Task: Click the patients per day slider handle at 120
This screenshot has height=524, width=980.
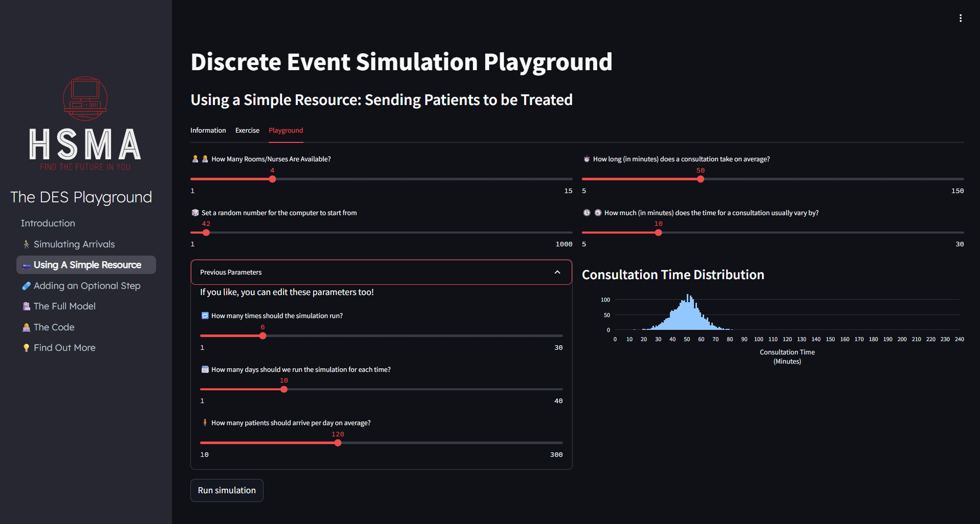Action: [x=338, y=443]
